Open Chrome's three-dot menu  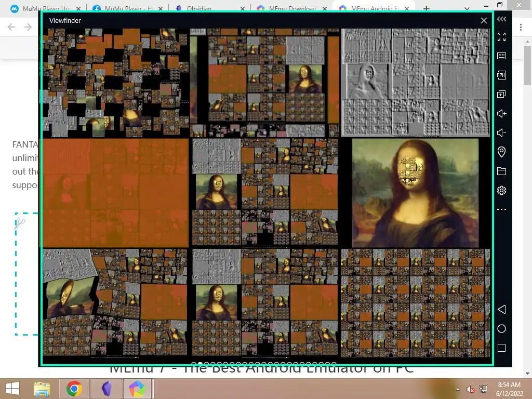[521, 27]
